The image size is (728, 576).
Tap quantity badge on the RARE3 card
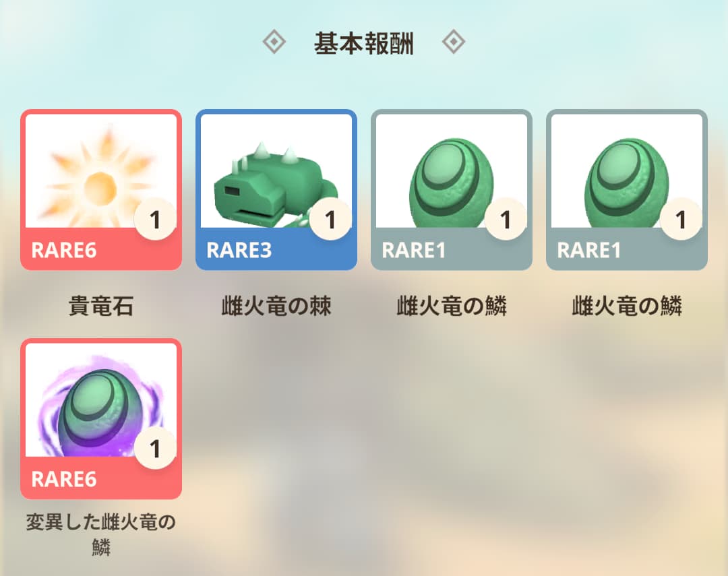point(330,219)
